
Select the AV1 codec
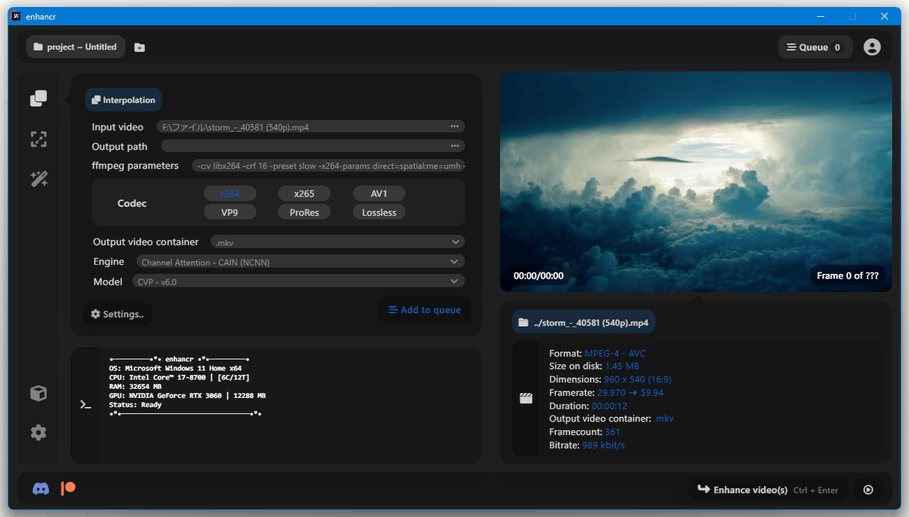click(x=379, y=194)
